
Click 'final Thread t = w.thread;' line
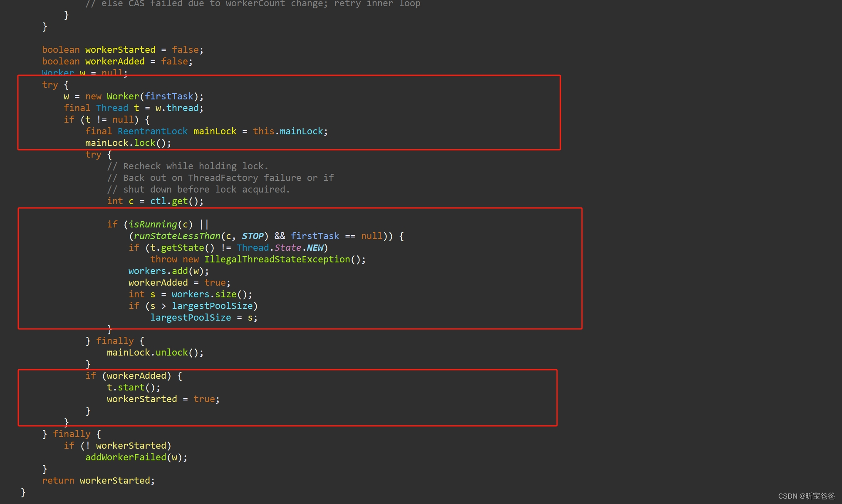[134, 108]
